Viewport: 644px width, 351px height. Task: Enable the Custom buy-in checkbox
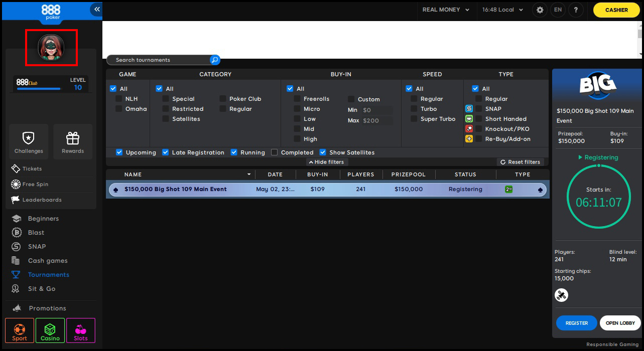[x=351, y=99]
